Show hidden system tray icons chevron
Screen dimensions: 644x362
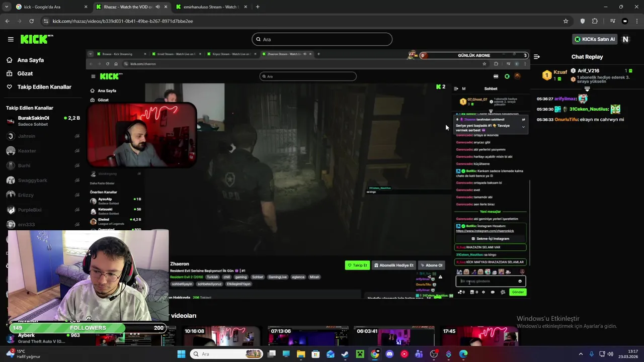[x=581, y=354]
